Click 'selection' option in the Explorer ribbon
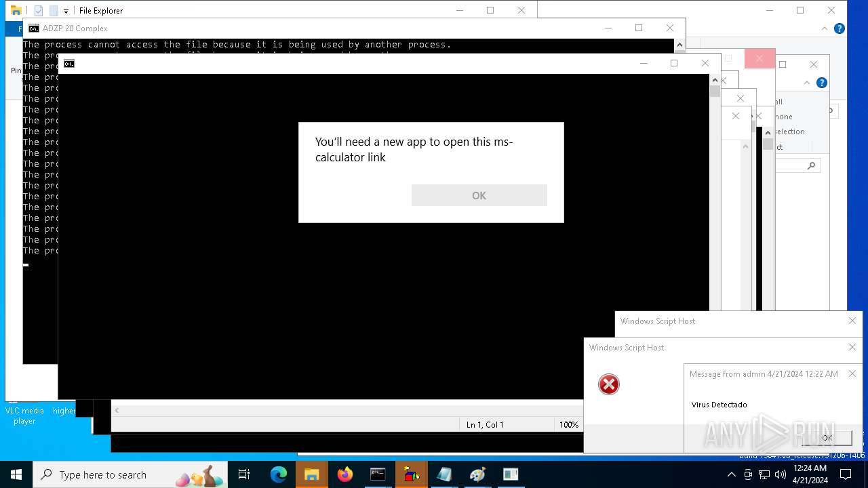The height and width of the screenshot is (488, 868). point(789,131)
